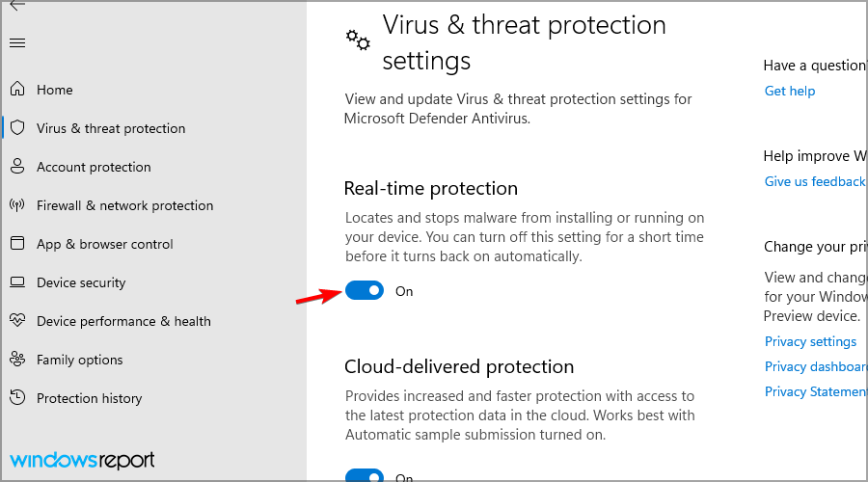The height and width of the screenshot is (482, 868).
Task: Open the Get help link
Action: pyautogui.click(x=790, y=91)
